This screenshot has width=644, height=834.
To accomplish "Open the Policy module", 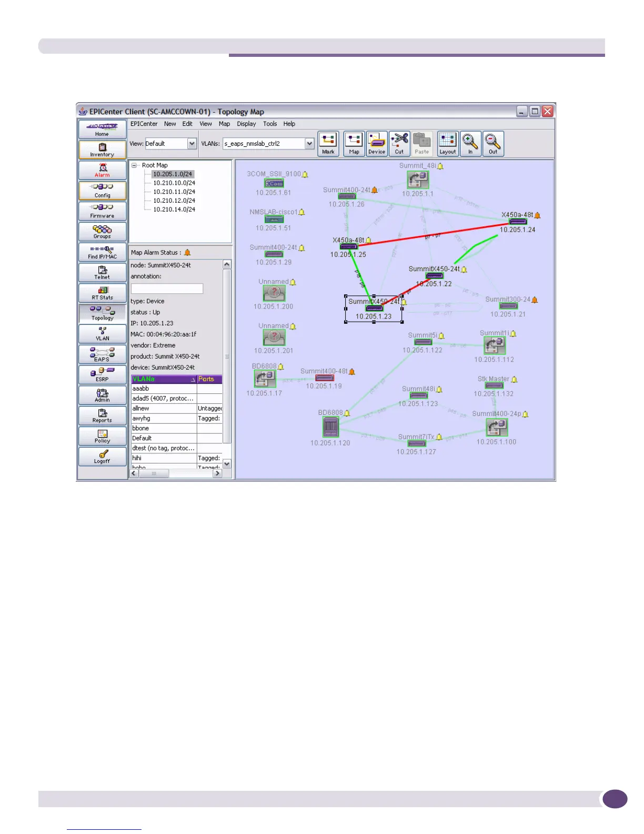I will pos(102,436).
